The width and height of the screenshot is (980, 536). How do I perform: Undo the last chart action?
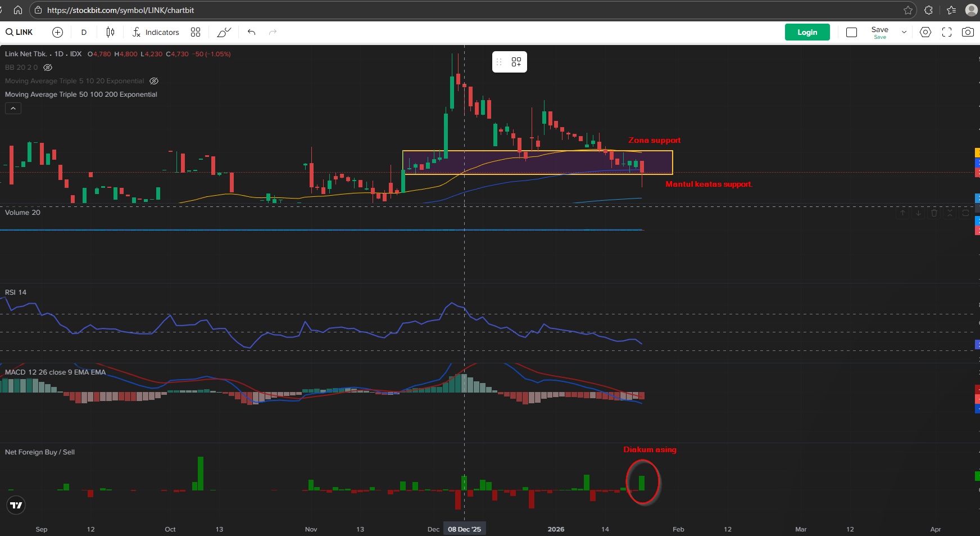pyautogui.click(x=251, y=33)
